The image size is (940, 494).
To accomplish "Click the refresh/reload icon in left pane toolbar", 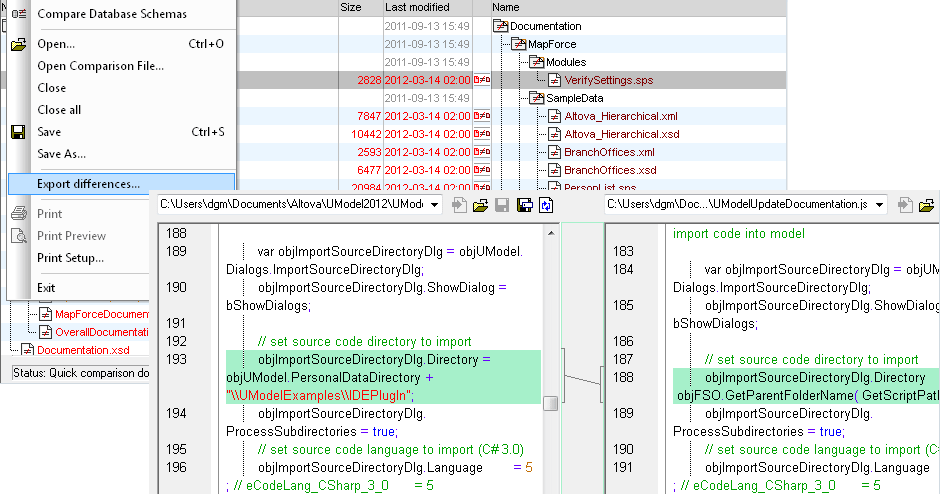I will point(546,205).
